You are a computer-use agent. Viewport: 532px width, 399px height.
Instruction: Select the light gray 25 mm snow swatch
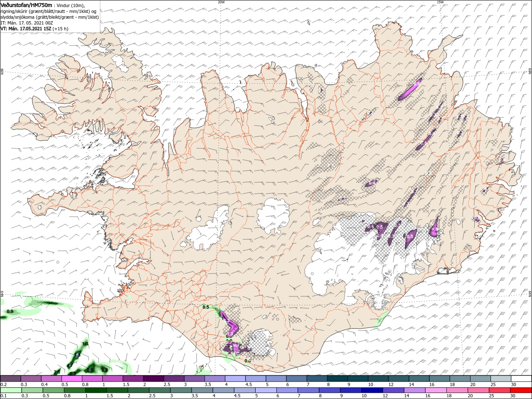point(501,379)
